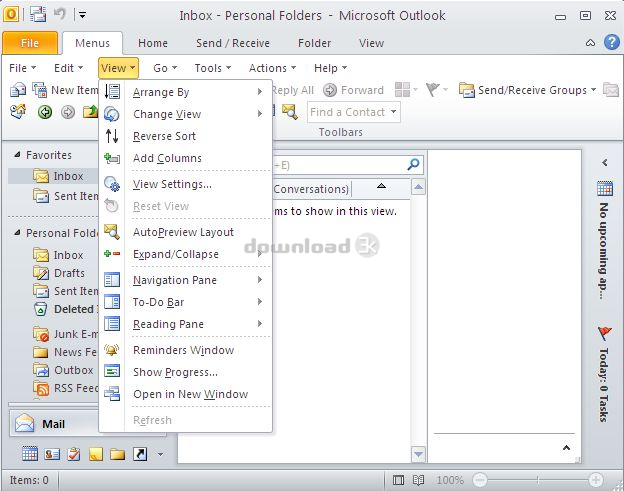Open Contacts from the navigation shortcut icons
Image resolution: width=624 pixels, height=491 pixels.
52,454
